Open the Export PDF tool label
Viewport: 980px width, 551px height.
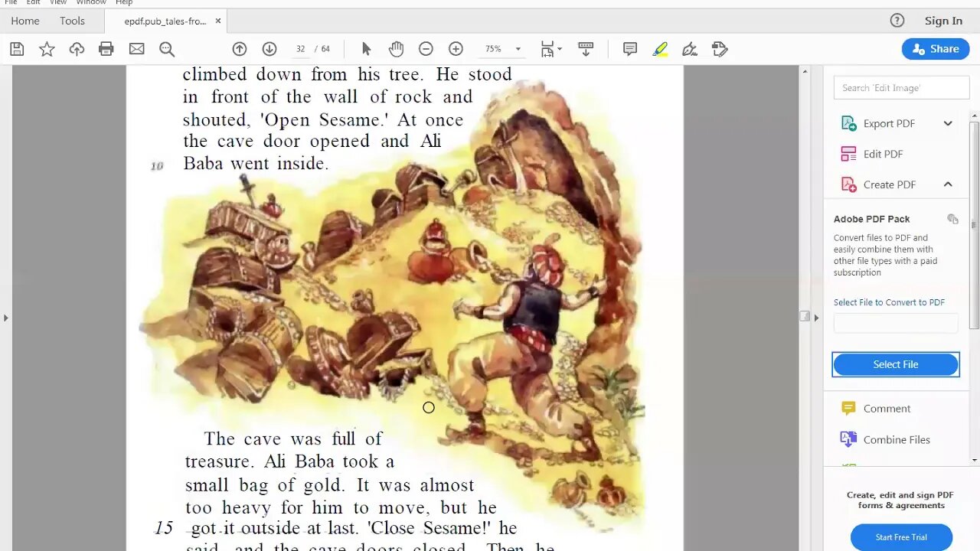(x=889, y=123)
